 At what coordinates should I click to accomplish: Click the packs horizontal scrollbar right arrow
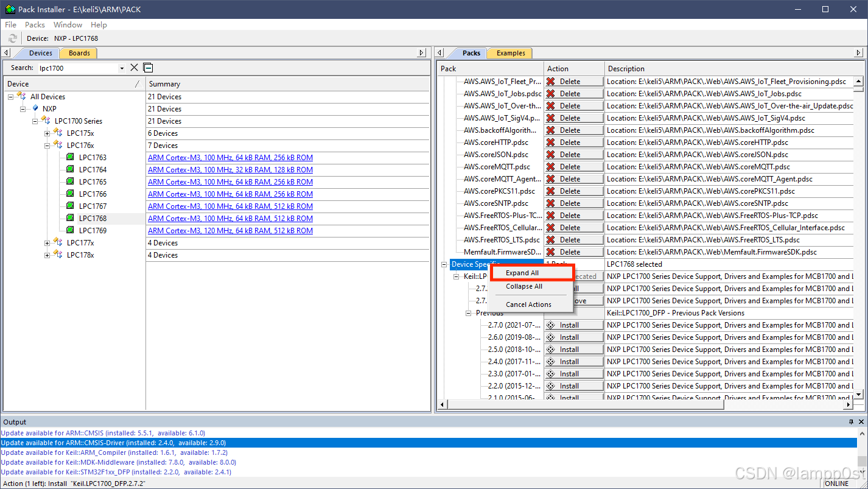pos(849,404)
